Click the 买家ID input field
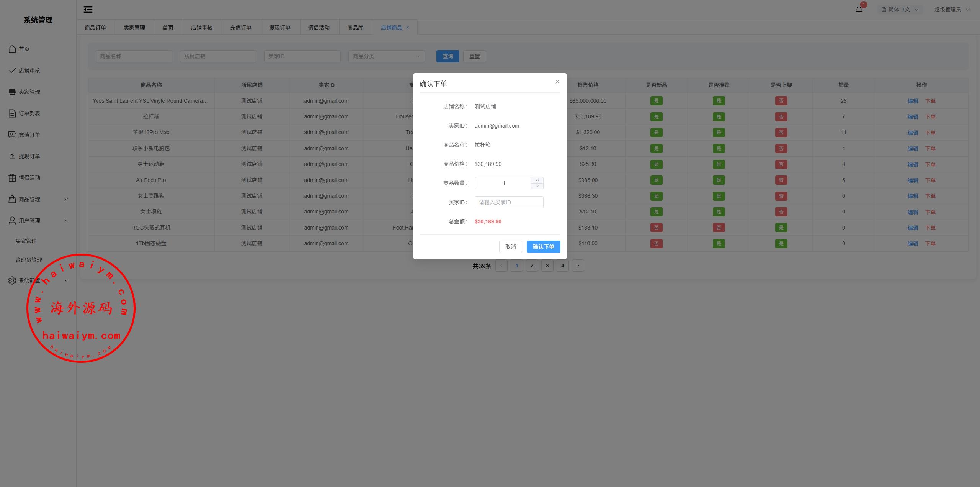Viewport: 980px width, 487px height. [x=508, y=202]
